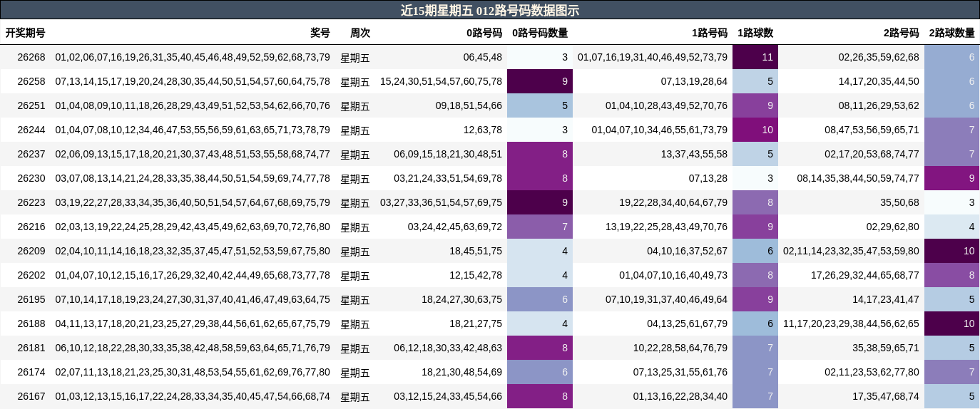
Task: Select issue number 26188
Action: tap(31, 323)
